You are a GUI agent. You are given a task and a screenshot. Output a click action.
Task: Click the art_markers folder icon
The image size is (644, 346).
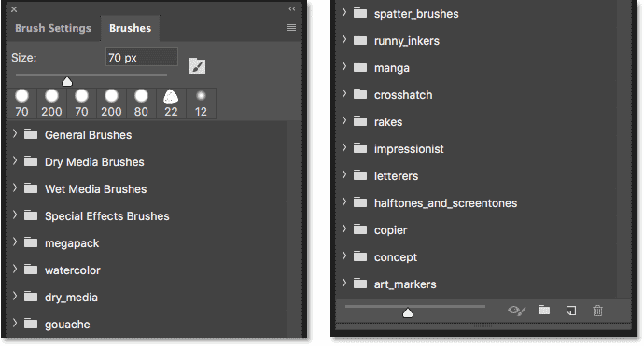click(360, 284)
